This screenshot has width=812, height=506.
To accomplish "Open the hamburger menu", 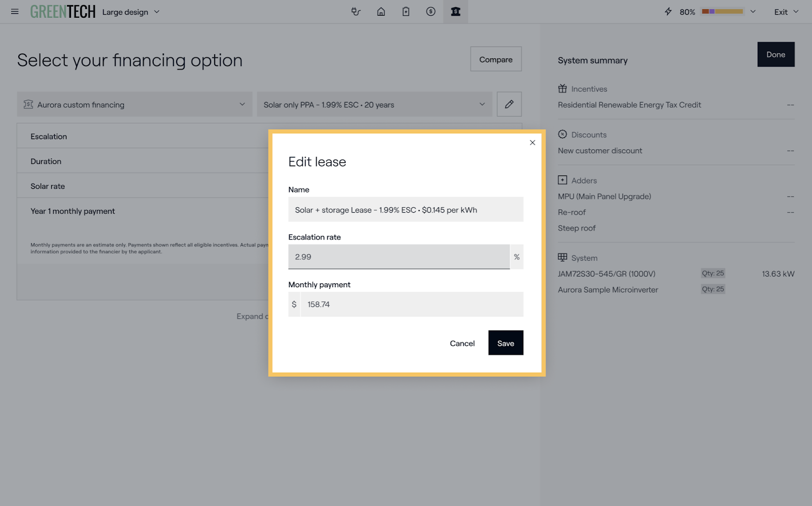I will pyautogui.click(x=15, y=12).
